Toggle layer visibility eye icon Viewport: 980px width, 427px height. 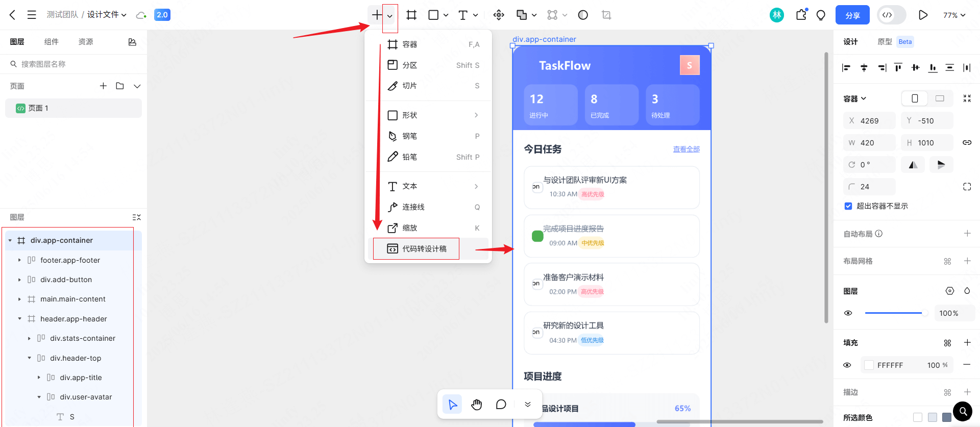click(848, 313)
